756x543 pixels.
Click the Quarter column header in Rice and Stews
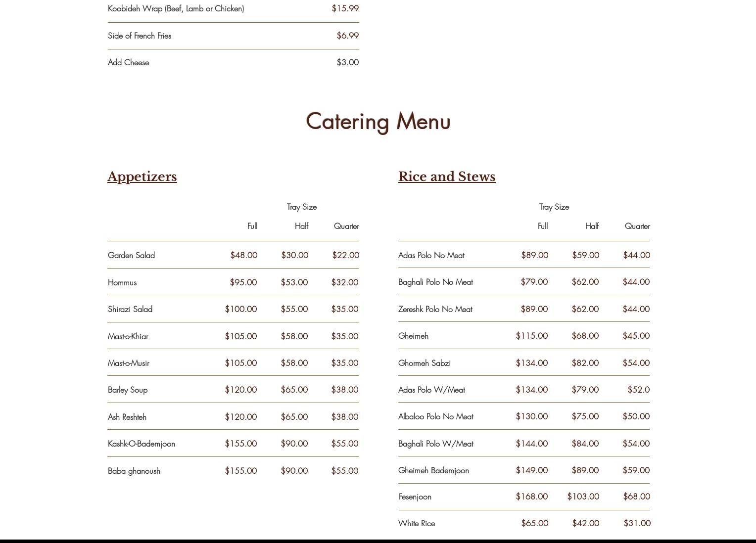[x=637, y=226]
